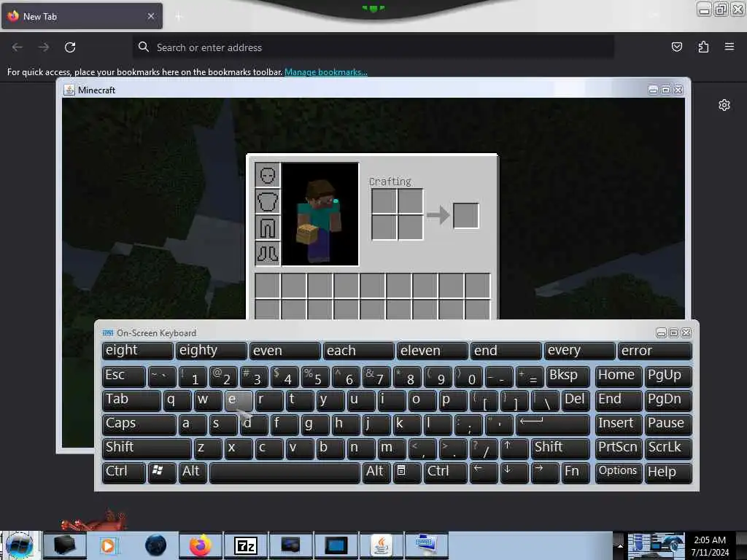This screenshot has height=560, width=747.
Task: Reload the page in Firefox
Action: 70,47
